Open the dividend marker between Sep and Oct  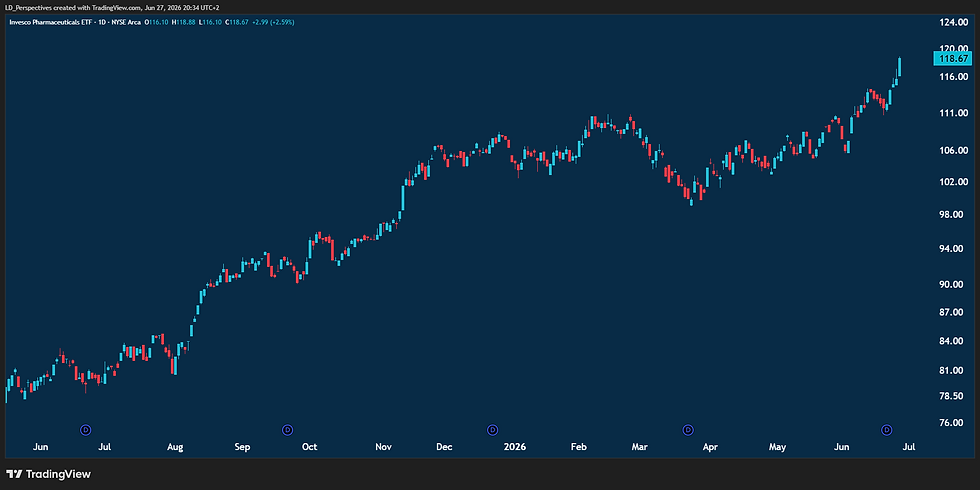[x=288, y=429]
